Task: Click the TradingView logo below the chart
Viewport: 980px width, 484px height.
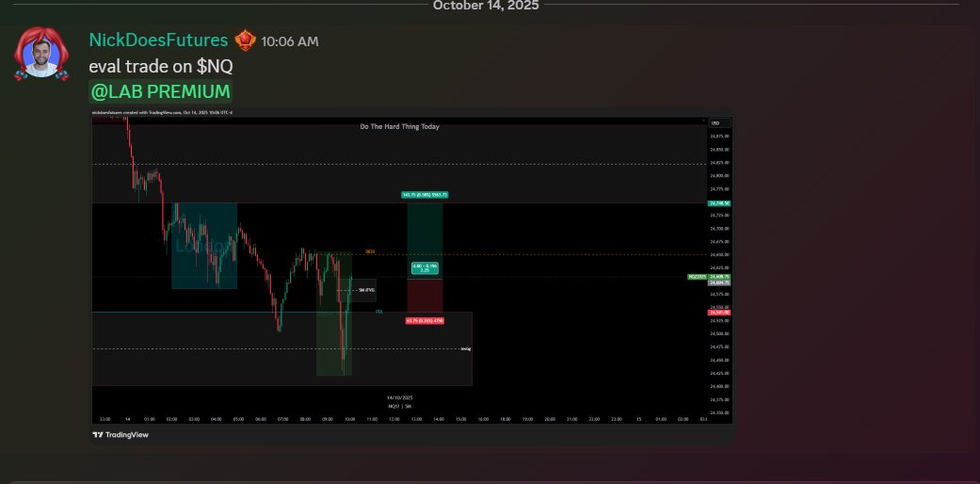Action: pos(120,435)
